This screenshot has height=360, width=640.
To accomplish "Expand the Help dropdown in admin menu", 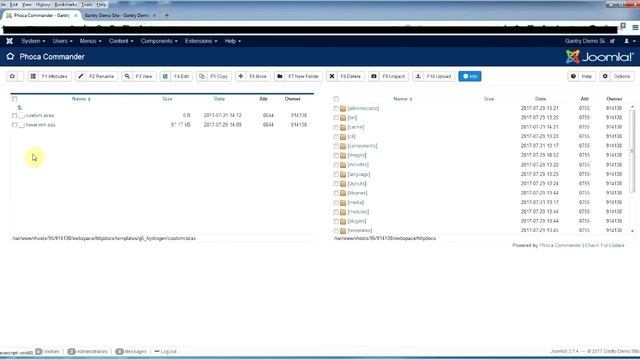I will click(233, 41).
